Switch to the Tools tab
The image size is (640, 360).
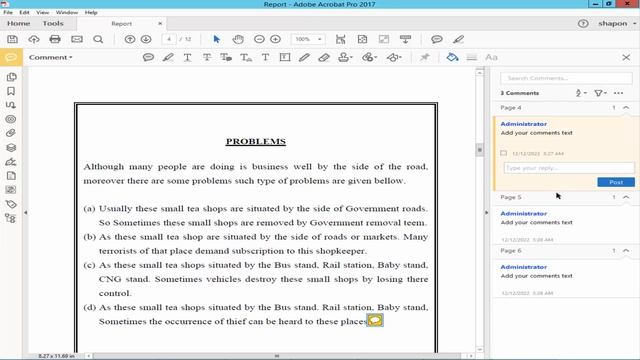coord(53,24)
